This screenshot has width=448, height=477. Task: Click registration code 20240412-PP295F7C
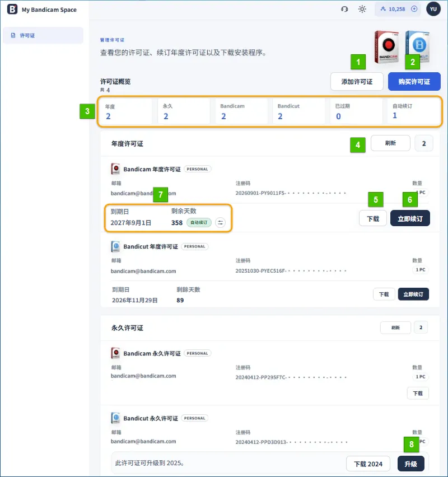[x=291, y=377]
